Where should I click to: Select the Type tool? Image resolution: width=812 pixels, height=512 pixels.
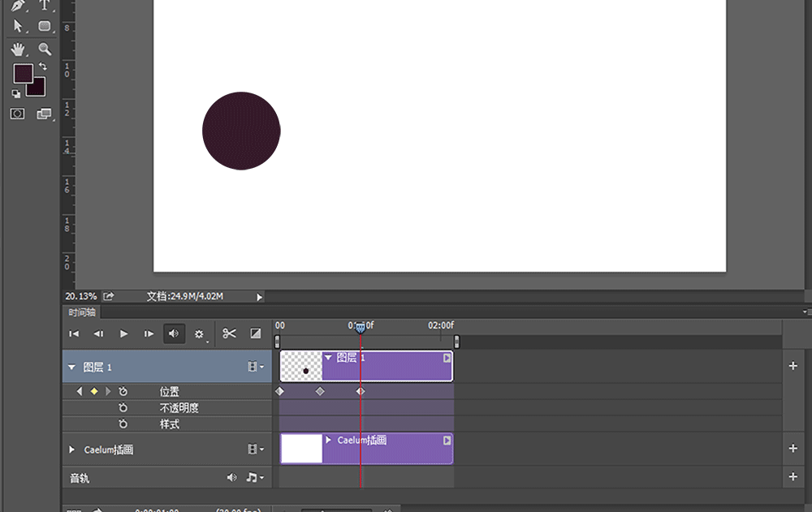click(43, 5)
